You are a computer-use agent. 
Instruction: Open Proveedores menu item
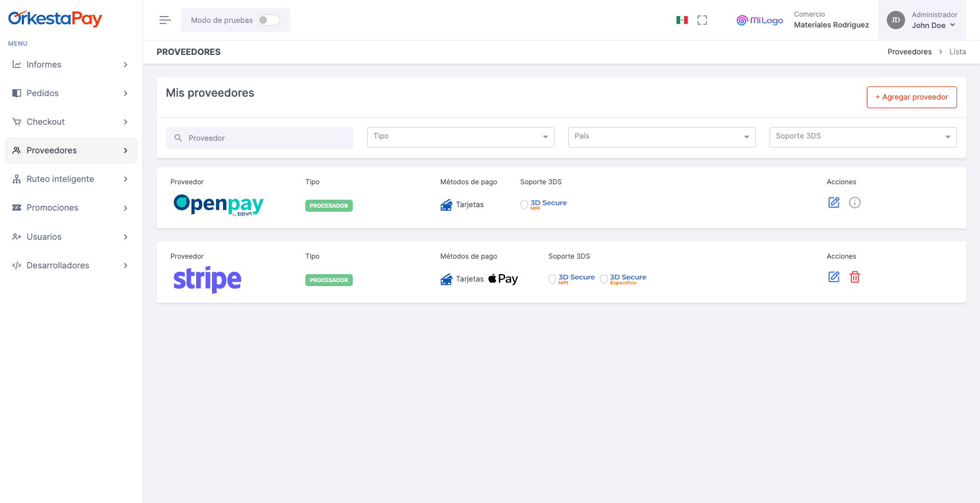[x=71, y=150]
